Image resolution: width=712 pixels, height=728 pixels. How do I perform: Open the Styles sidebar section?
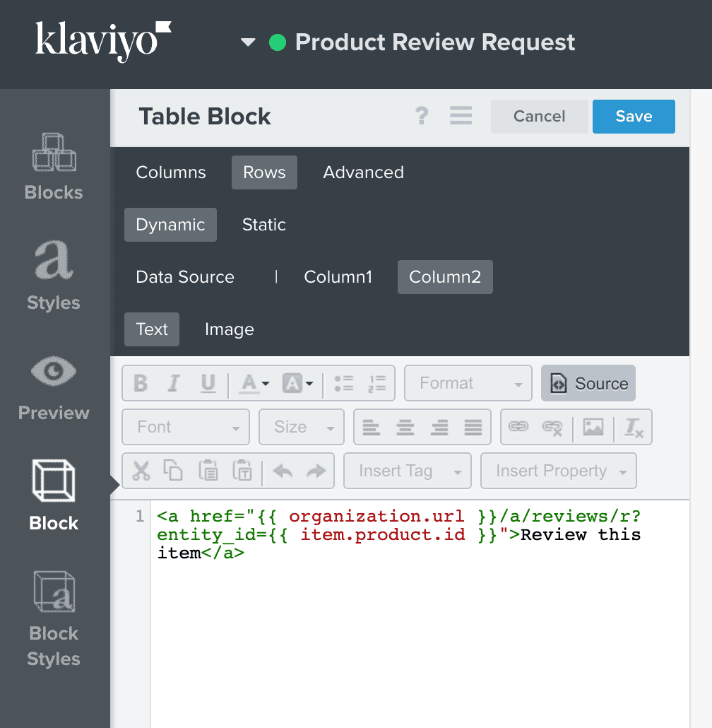pyautogui.click(x=54, y=276)
